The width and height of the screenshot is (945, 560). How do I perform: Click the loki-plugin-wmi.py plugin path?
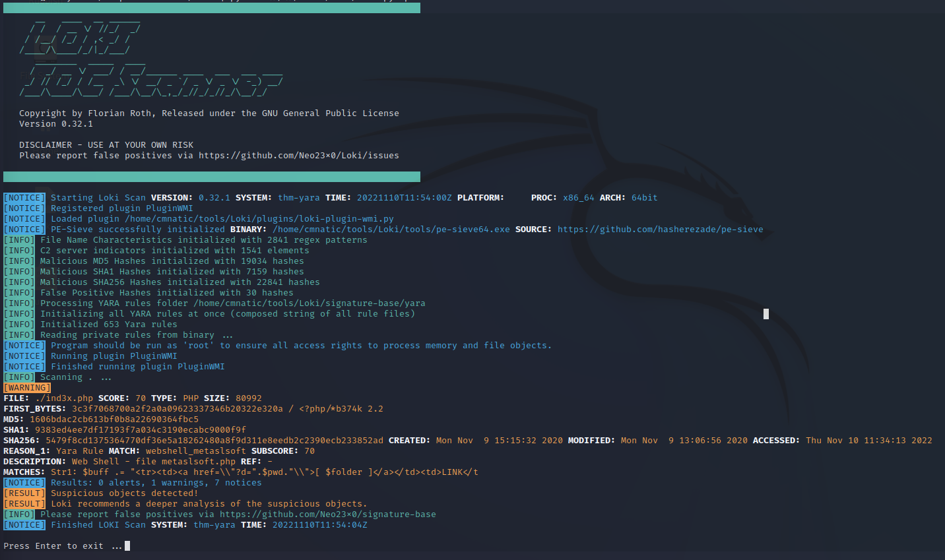259,219
